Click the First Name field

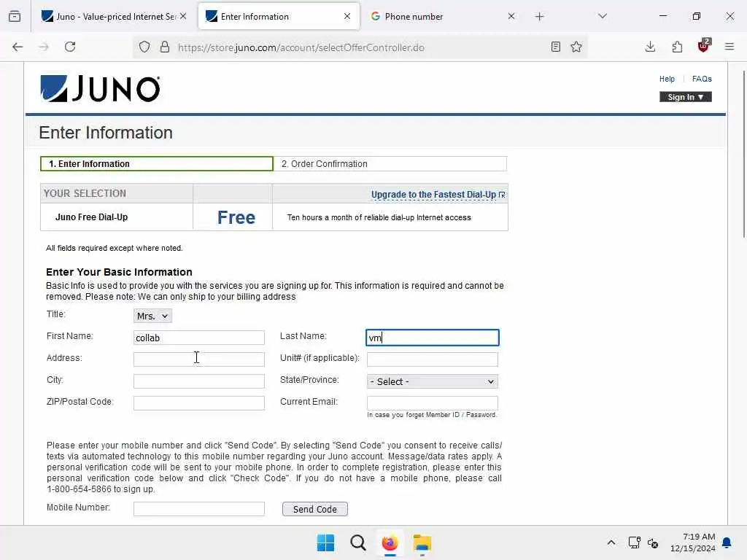[x=198, y=338]
